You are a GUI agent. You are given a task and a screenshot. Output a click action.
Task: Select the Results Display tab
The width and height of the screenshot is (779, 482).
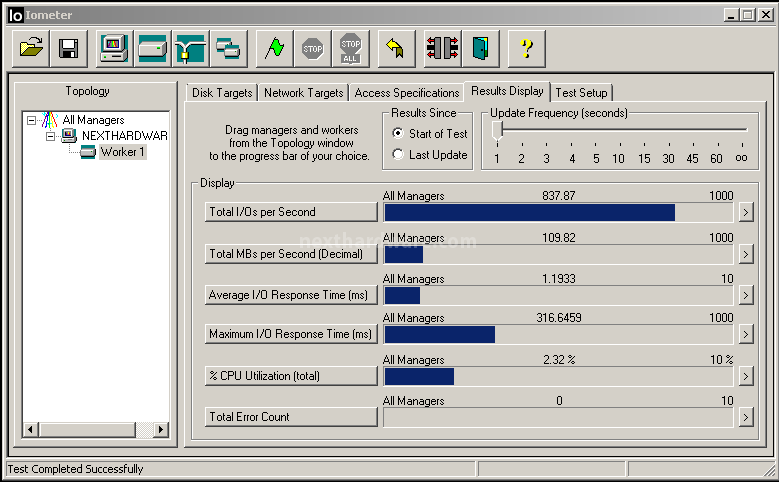coord(507,91)
